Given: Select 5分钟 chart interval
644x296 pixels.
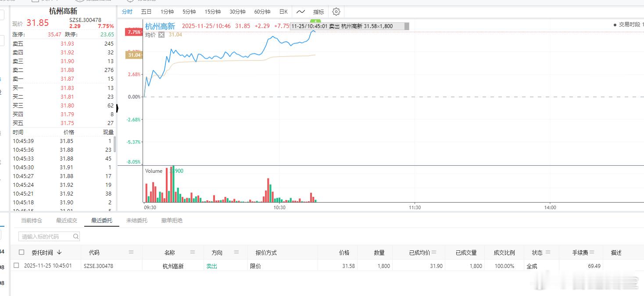Looking at the screenshot, I should click(x=189, y=12).
